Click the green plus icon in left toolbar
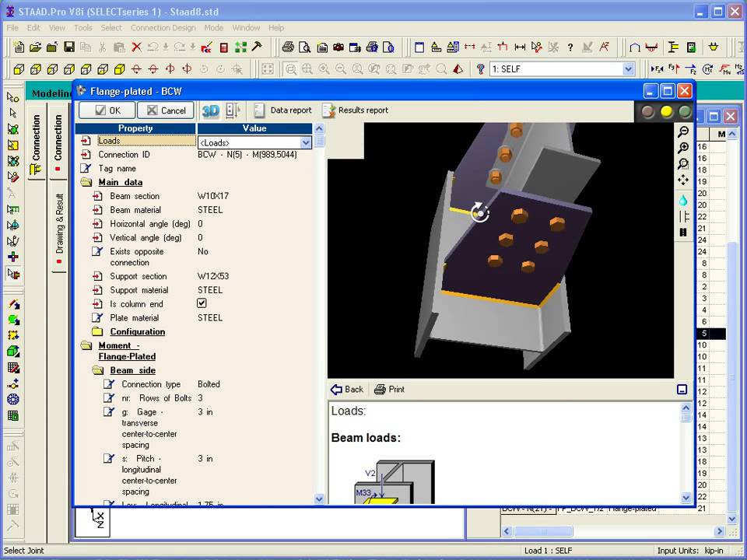Viewport: 747px width, 560px height. [13, 257]
